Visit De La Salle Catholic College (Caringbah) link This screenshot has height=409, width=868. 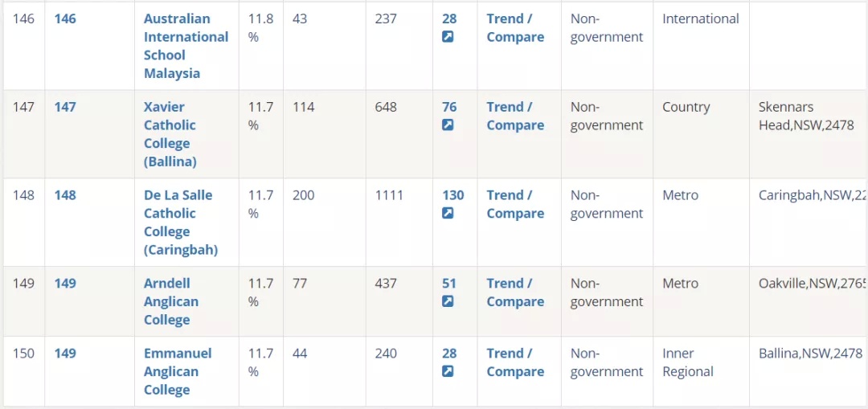(181, 223)
